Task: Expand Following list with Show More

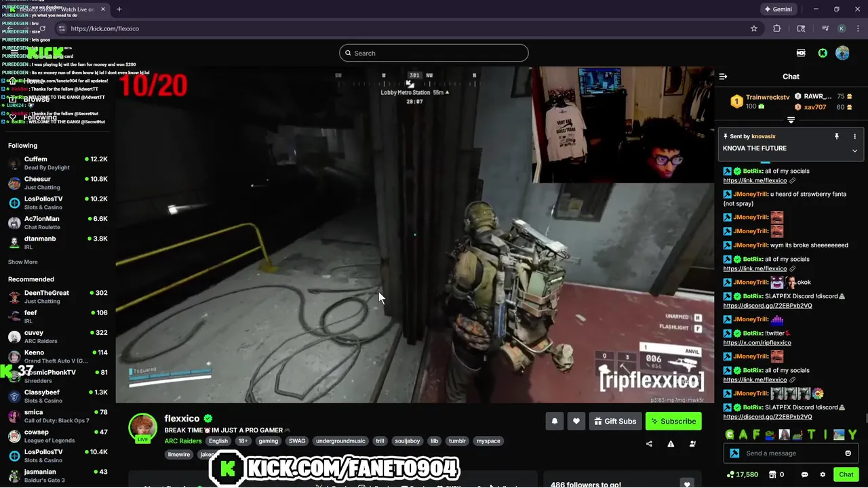Action: [23, 262]
